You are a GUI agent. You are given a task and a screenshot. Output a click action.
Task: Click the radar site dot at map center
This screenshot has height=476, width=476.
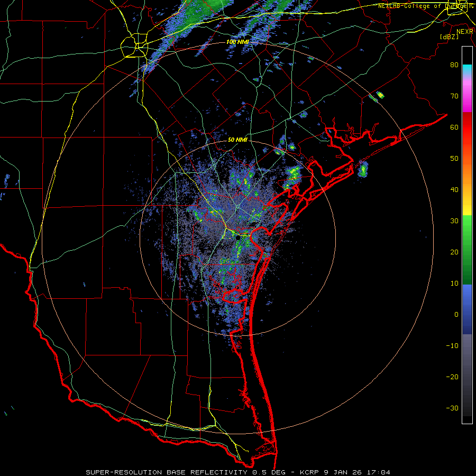(x=238, y=238)
